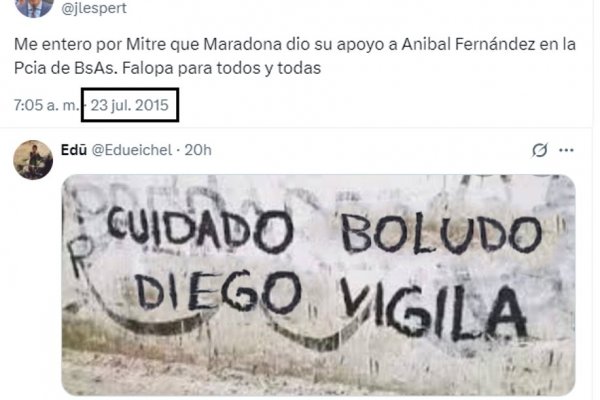
Task: Open the three-dot more menu on reply
Action: [566, 150]
